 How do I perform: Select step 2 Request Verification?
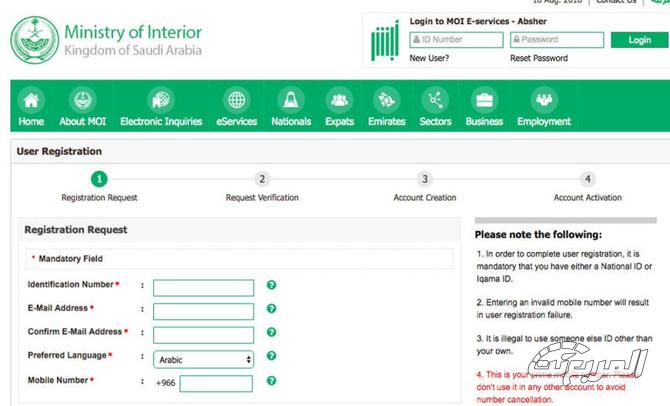click(262, 179)
